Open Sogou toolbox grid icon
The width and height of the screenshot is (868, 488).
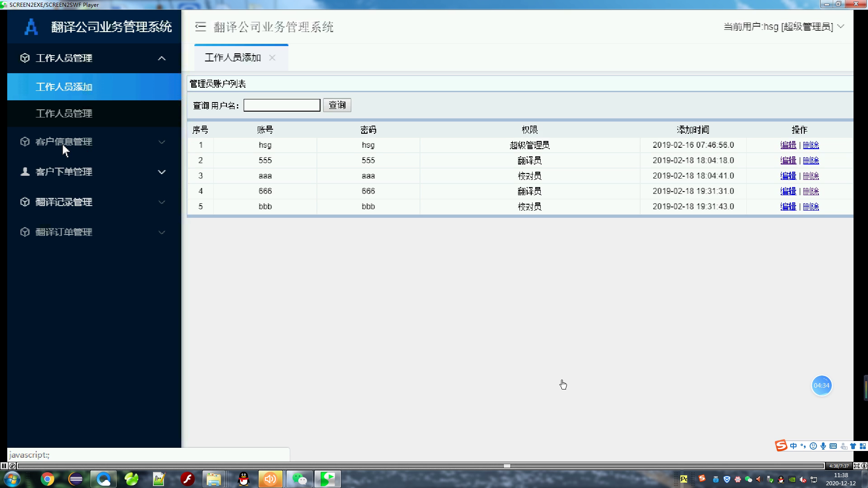click(x=863, y=446)
